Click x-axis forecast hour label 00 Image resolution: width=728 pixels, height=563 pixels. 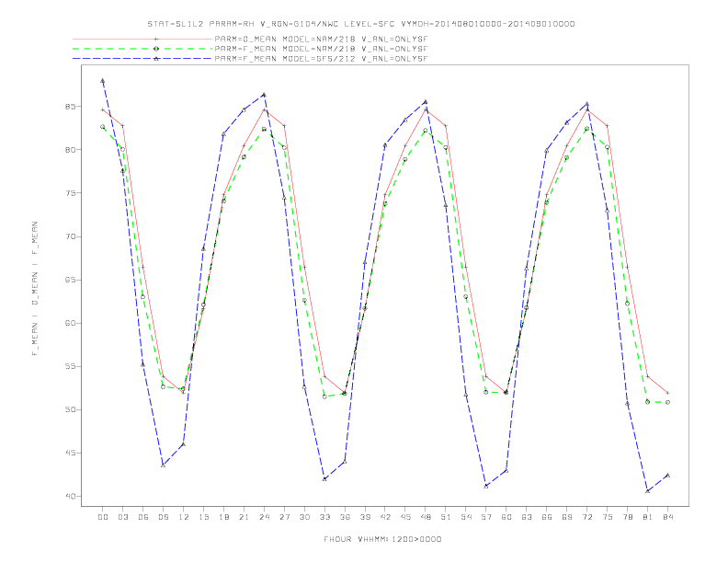pyautogui.click(x=103, y=517)
